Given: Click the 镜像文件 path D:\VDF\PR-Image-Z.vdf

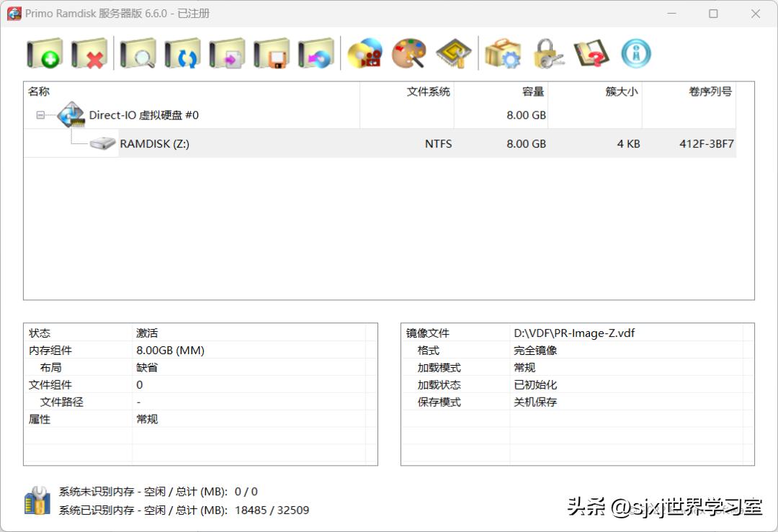Looking at the screenshot, I should click(573, 333).
